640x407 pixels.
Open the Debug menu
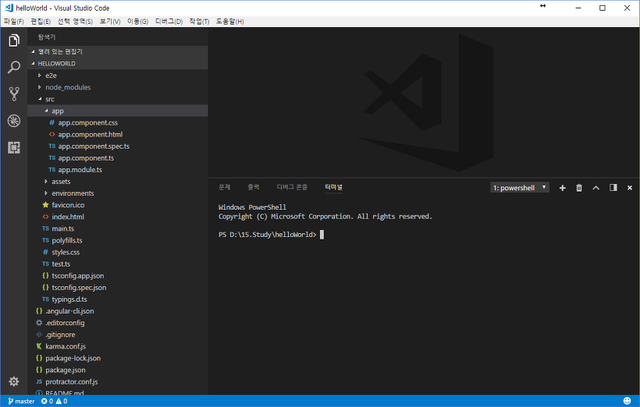pyautogui.click(x=169, y=21)
